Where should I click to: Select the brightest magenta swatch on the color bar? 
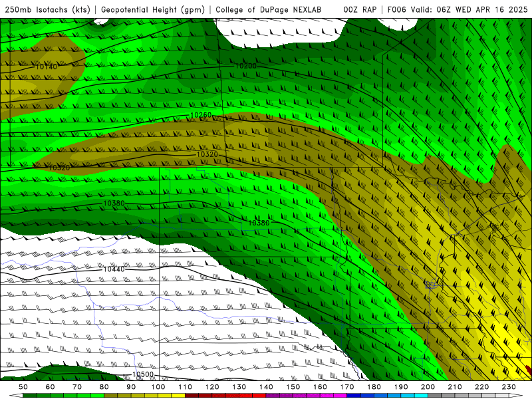(340, 396)
